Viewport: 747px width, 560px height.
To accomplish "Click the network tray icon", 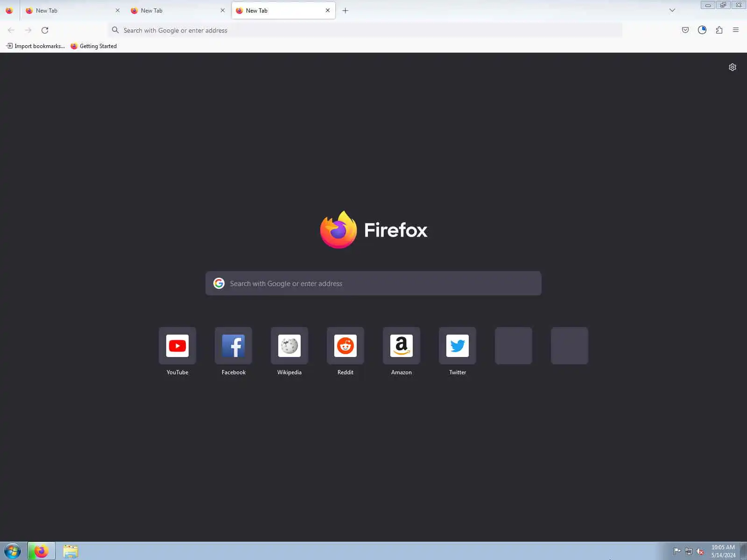I will coord(689,551).
